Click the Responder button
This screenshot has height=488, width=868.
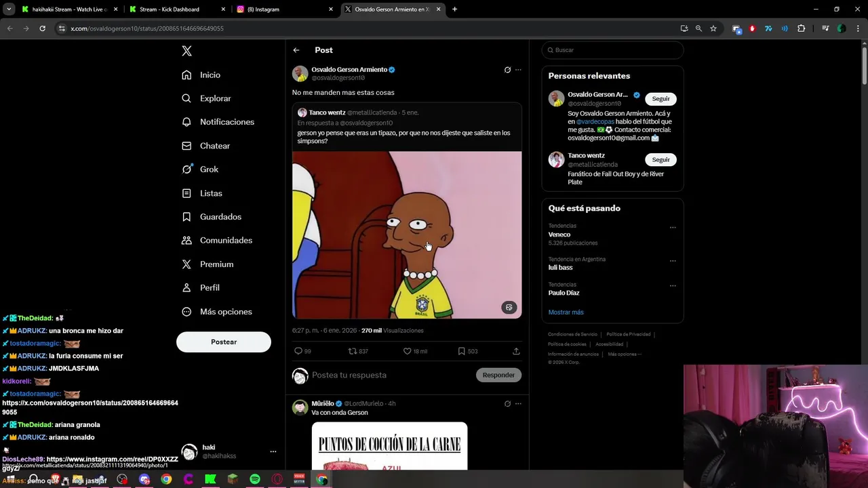(x=498, y=375)
